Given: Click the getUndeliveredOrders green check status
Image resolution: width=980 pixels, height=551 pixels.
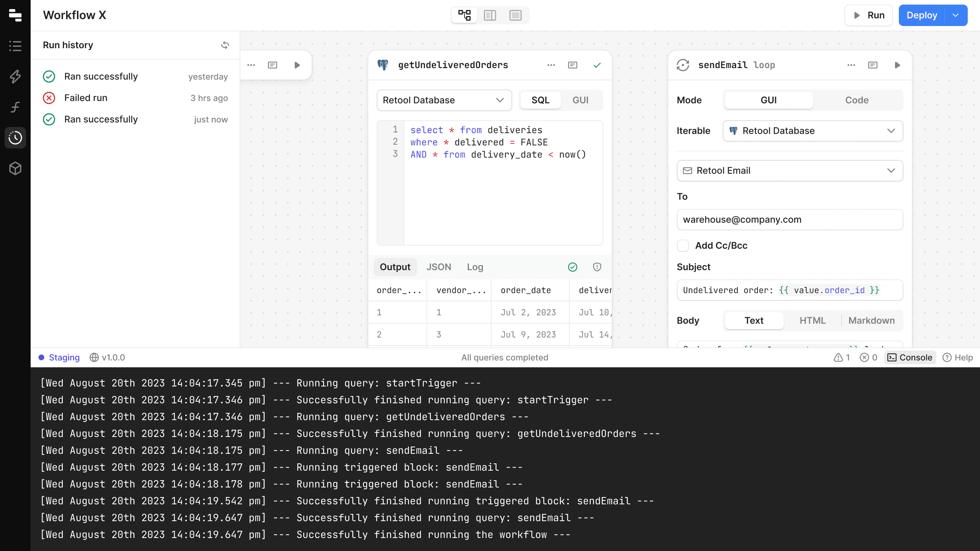Looking at the screenshot, I should [597, 65].
